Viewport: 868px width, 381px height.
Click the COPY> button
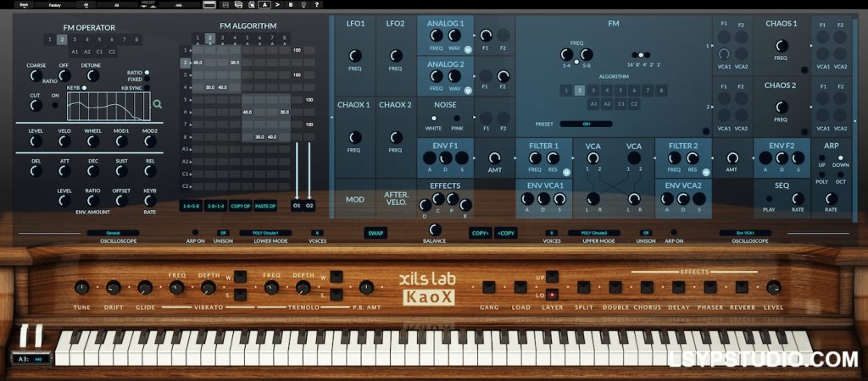[481, 233]
